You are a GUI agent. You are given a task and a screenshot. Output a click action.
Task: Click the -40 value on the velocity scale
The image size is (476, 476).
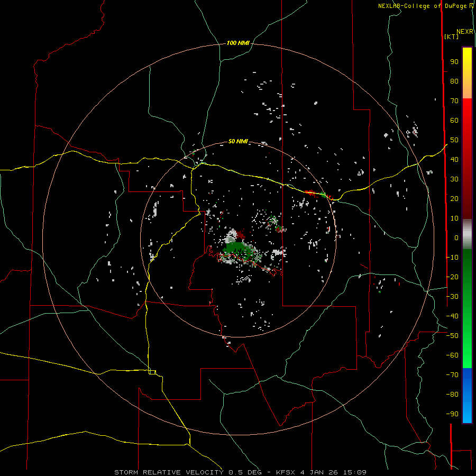pos(452,316)
